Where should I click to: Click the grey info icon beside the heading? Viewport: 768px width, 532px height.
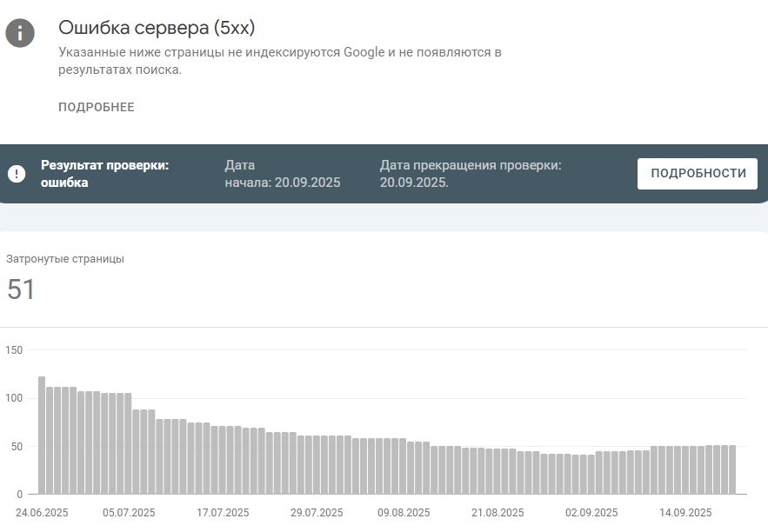point(20,33)
